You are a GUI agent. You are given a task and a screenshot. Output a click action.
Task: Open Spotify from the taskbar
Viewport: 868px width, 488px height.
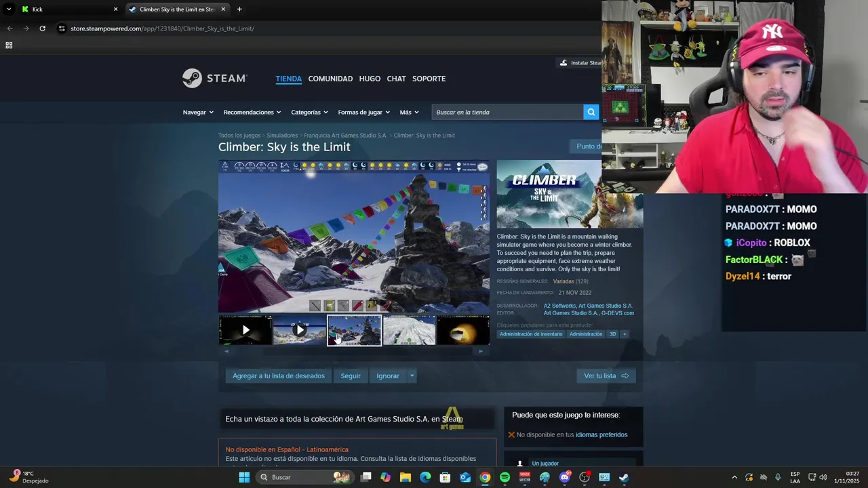pos(505,477)
